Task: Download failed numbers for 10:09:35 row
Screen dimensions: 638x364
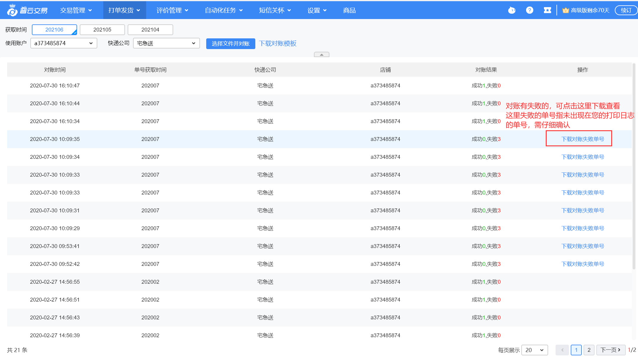Action: 582,139
